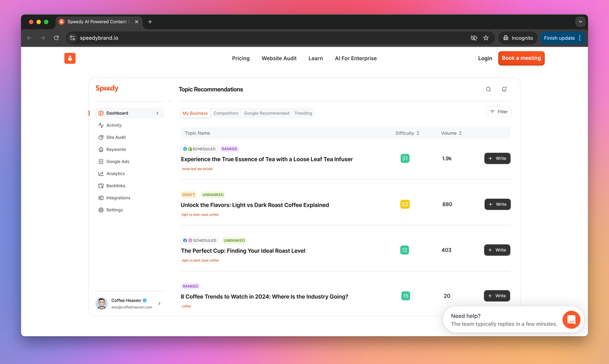Image resolution: width=609 pixels, height=364 pixels.
Task: Open Pricing in the top navigation
Action: (x=241, y=58)
